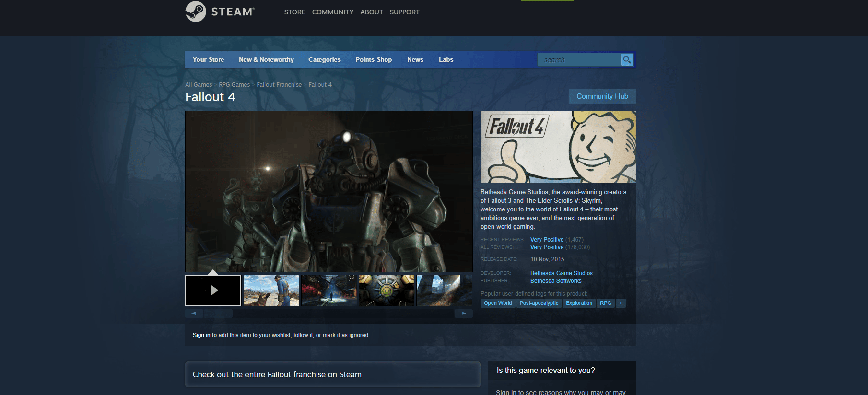Click the Fallout 4 header capsule image

[x=558, y=147]
